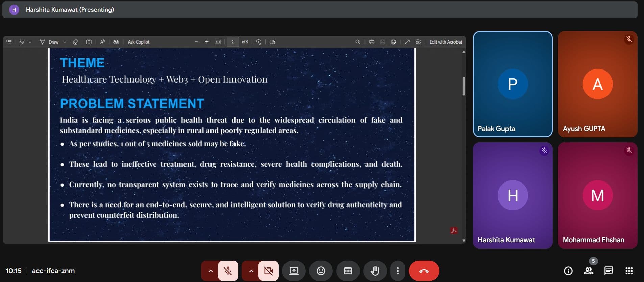Toggle the camera off button
Image resolution: width=644 pixels, height=282 pixels.
click(269, 271)
